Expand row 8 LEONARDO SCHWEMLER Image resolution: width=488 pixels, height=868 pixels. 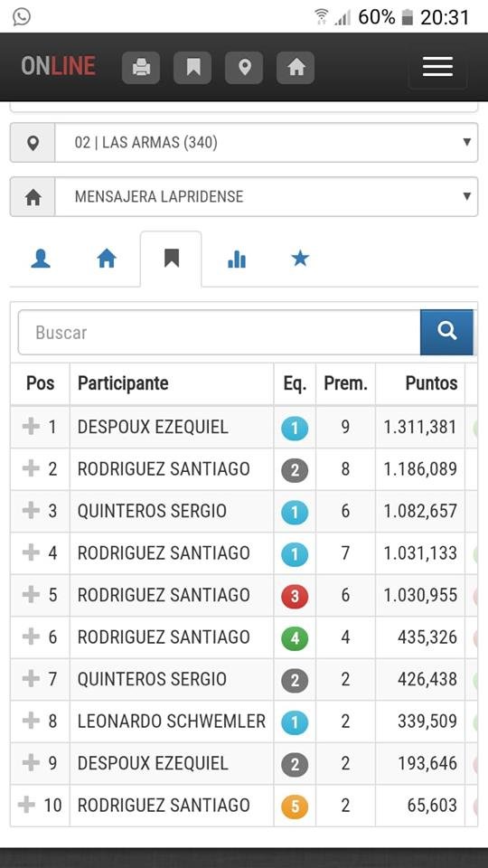[x=31, y=721]
